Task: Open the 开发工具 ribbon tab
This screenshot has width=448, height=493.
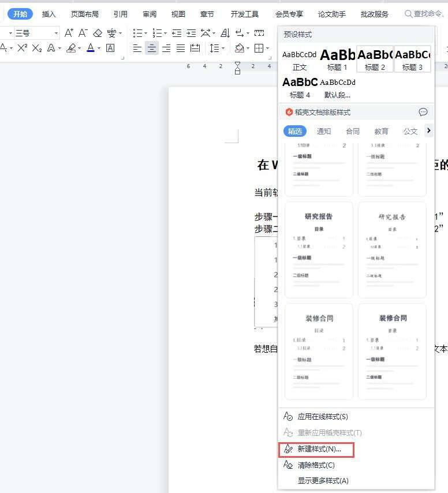Action: [x=245, y=14]
